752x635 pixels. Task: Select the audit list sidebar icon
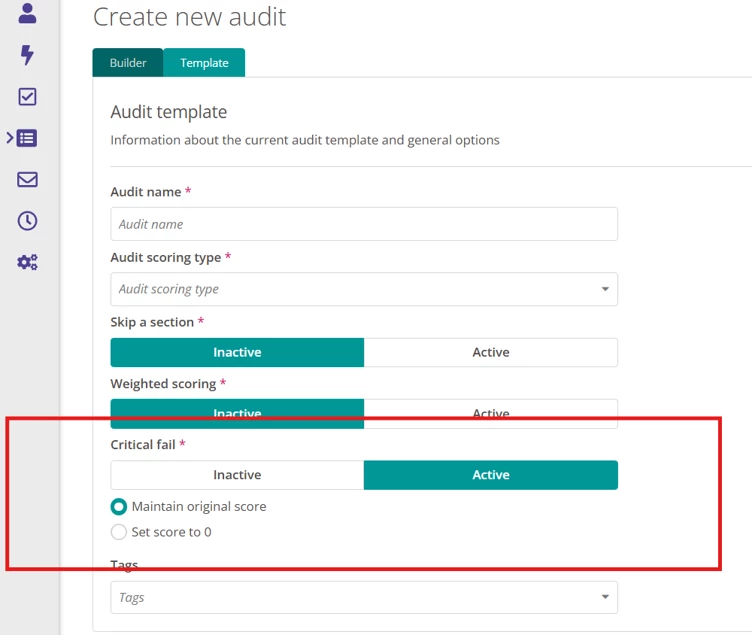pos(27,138)
